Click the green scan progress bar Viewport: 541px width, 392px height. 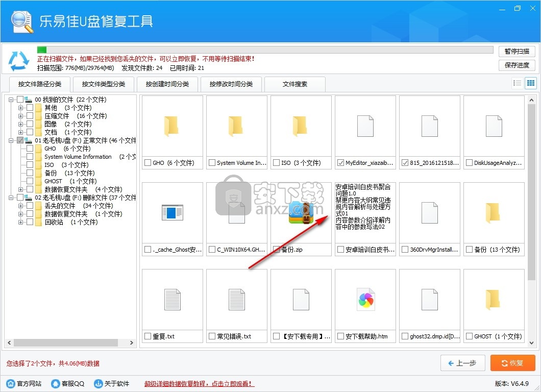tap(42, 50)
